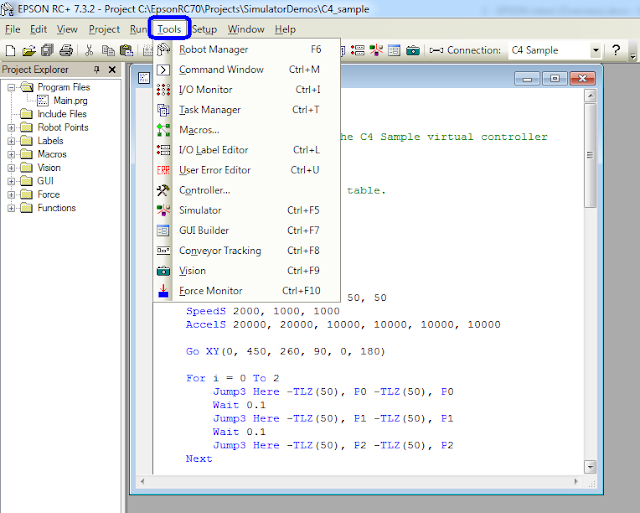Open User Error Editor menu entry
The height and width of the screenshot is (513, 640).
pyautogui.click(x=247, y=170)
